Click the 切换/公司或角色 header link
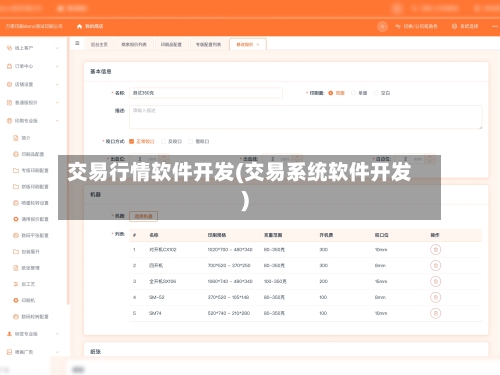Image resolution: width=500 pixels, height=375 pixels. pyautogui.click(x=417, y=26)
